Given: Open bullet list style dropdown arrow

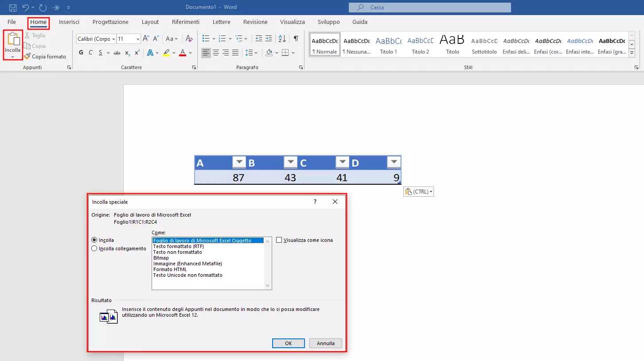Looking at the screenshot, I should (214, 39).
